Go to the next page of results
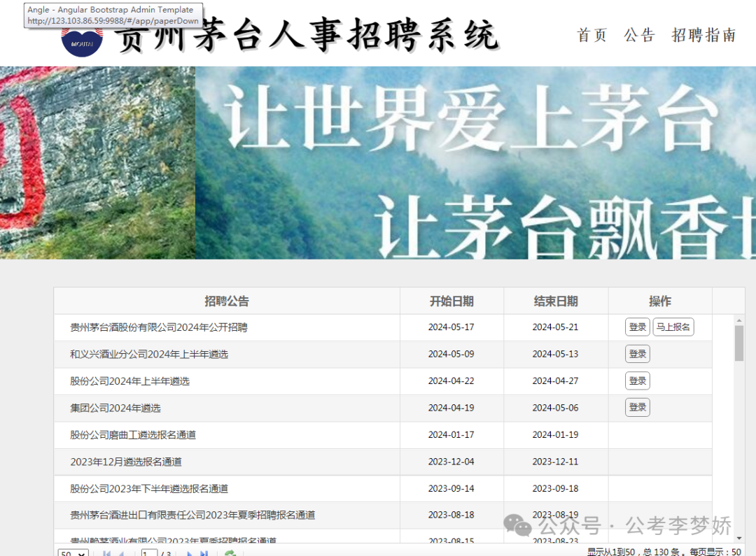Viewport: 756px width, 556px height. pyautogui.click(x=190, y=554)
